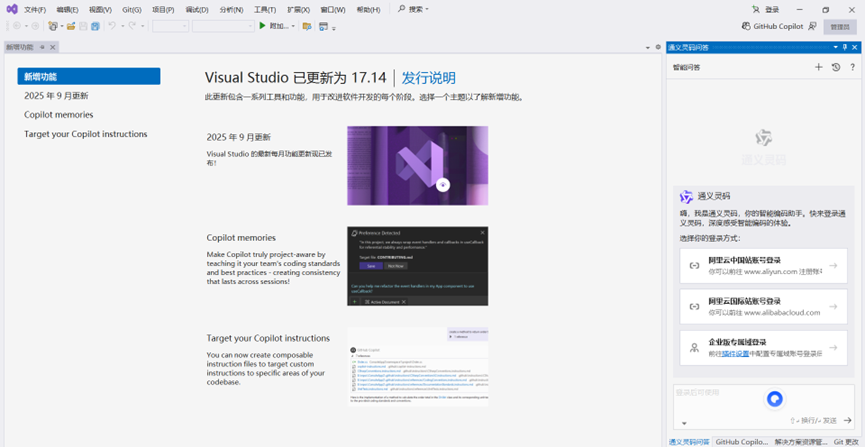Viewport: 865px width, 447px height.
Task: Pin the 新增功能 document tab
Action: tap(42, 47)
